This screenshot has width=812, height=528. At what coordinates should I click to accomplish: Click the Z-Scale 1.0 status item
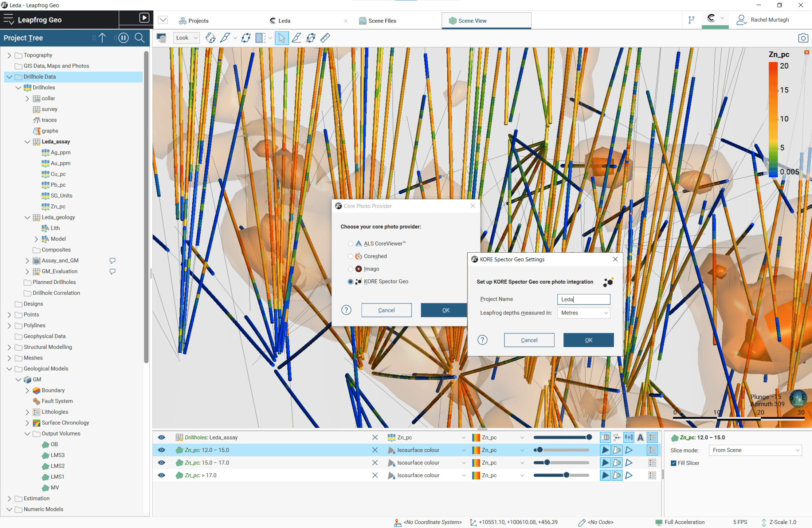[x=779, y=522]
